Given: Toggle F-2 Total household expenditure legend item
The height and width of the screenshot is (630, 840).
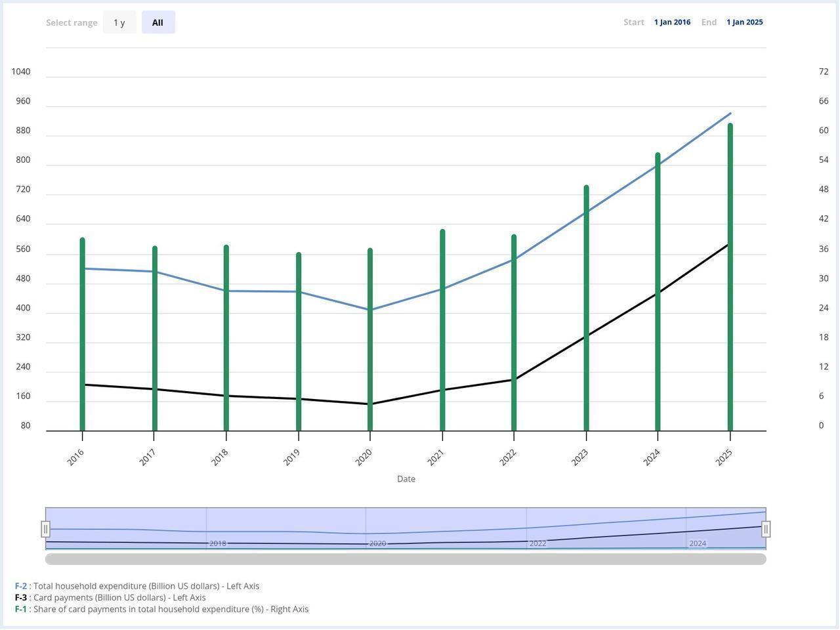Looking at the screenshot, I should (137, 586).
